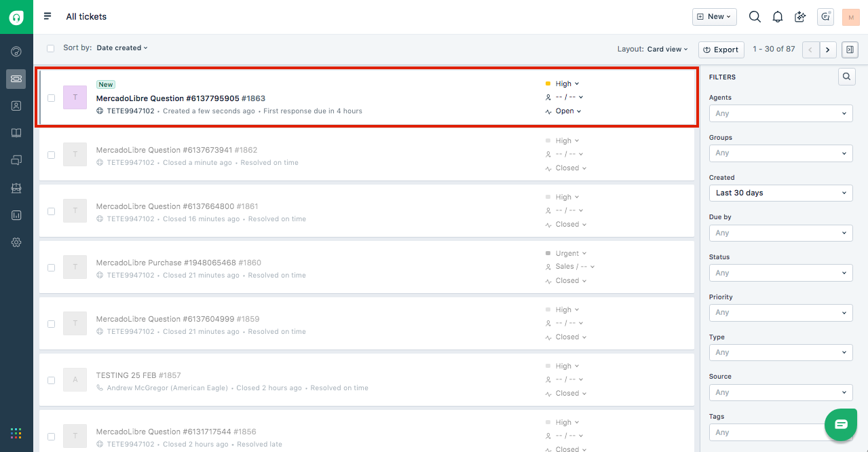Image resolution: width=868 pixels, height=452 pixels.
Task: Open the Forums chat icon in sidebar
Action: click(16, 160)
